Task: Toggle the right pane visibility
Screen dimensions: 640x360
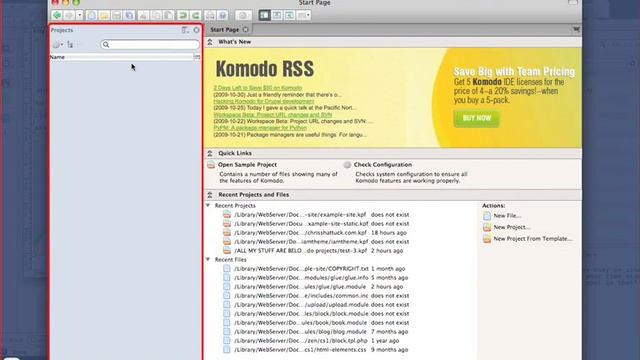Action: click(x=289, y=16)
